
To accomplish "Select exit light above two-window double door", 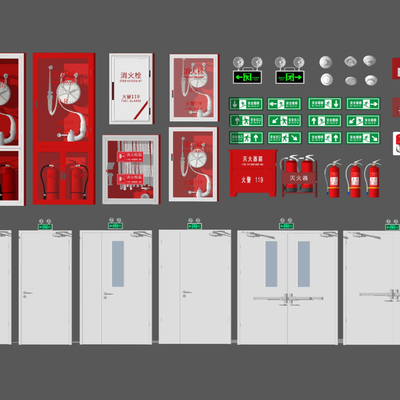I will [x=286, y=224].
